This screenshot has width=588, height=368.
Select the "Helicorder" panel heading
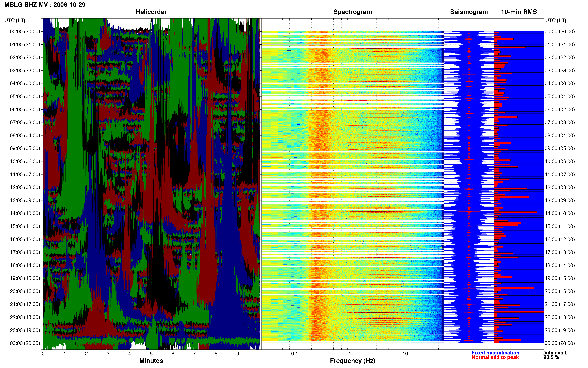click(151, 12)
